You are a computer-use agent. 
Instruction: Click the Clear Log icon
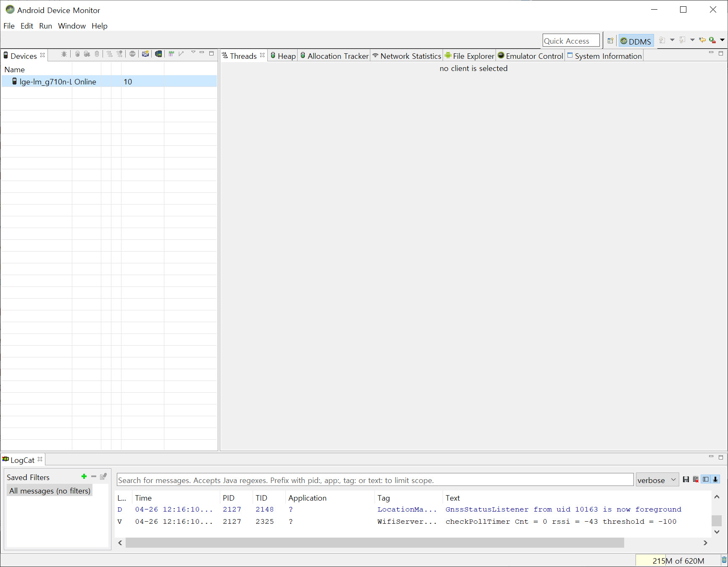point(696,479)
